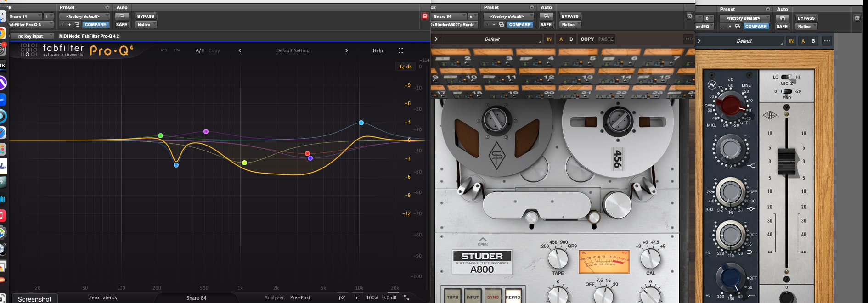The width and height of the screenshot is (868, 303).
Task: Click Pro-Q window automation enable icon
Action: [x=122, y=16]
